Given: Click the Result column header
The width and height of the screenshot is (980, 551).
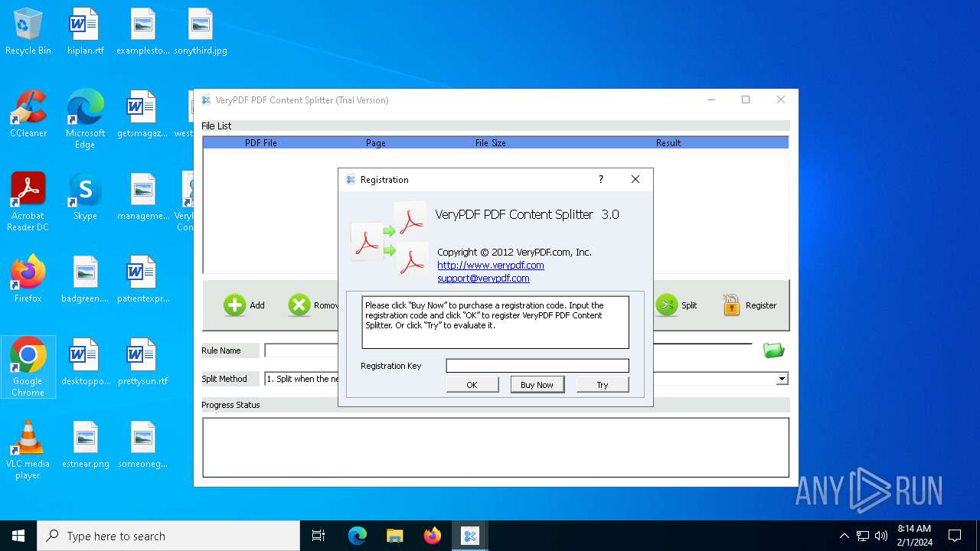Looking at the screenshot, I should [x=668, y=143].
